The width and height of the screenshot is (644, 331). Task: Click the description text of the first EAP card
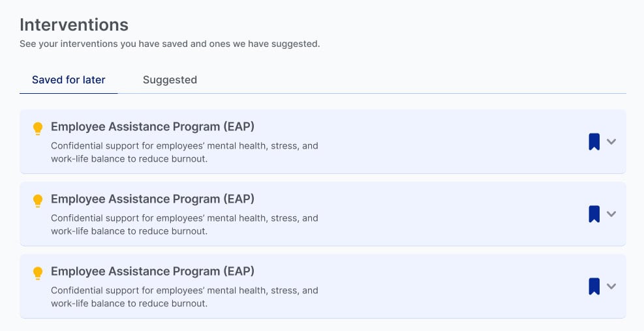pyautogui.click(x=184, y=152)
